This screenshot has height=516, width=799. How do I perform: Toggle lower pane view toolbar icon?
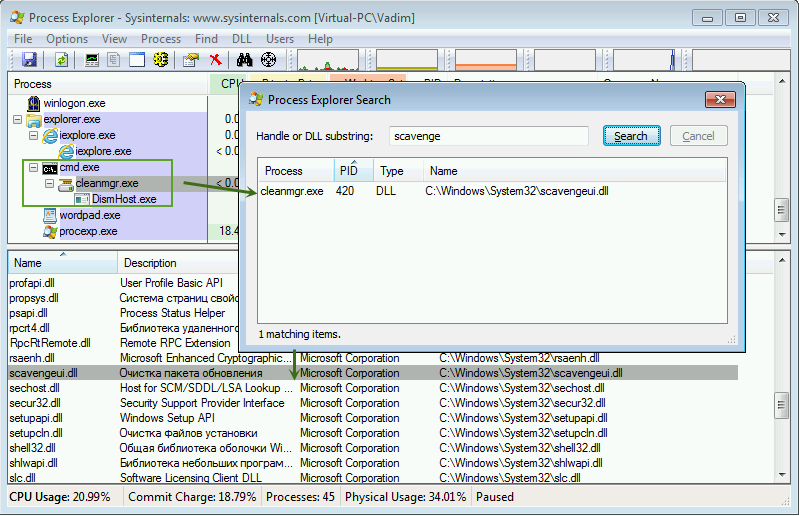[x=136, y=60]
